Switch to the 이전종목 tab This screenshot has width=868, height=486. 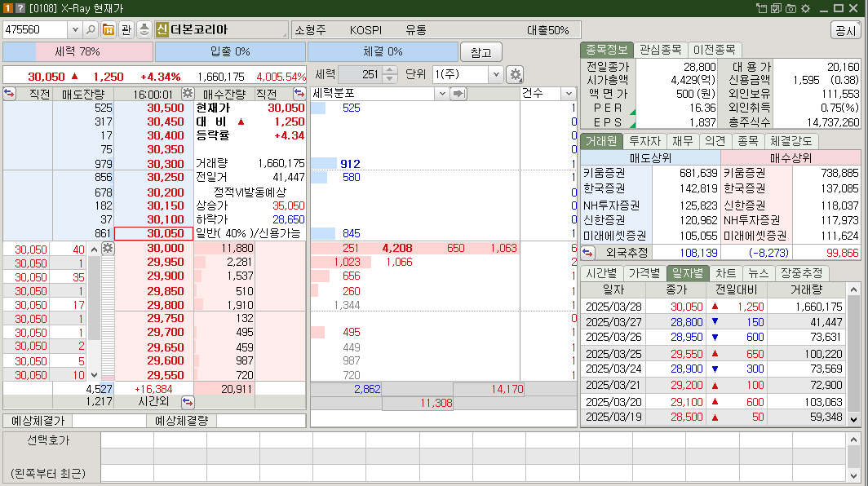(714, 50)
